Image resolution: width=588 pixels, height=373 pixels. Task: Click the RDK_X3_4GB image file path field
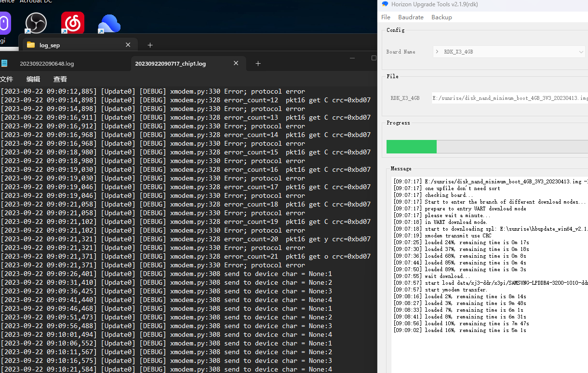coord(509,98)
